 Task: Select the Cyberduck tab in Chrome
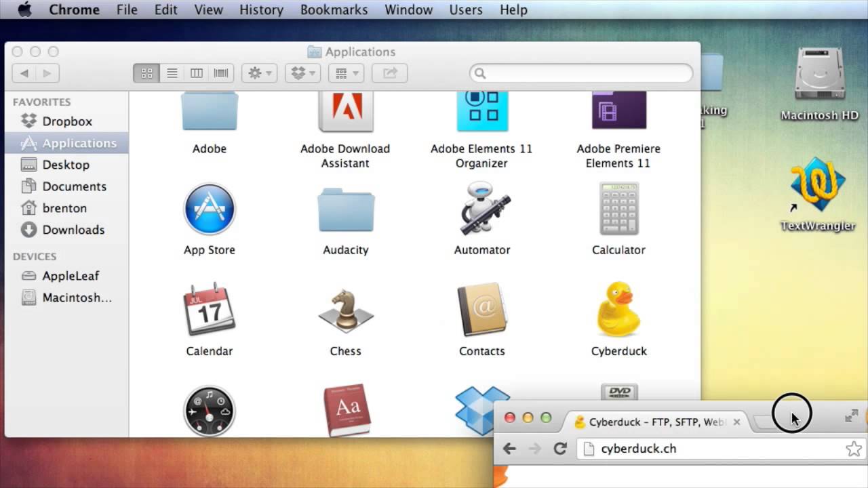point(656,422)
